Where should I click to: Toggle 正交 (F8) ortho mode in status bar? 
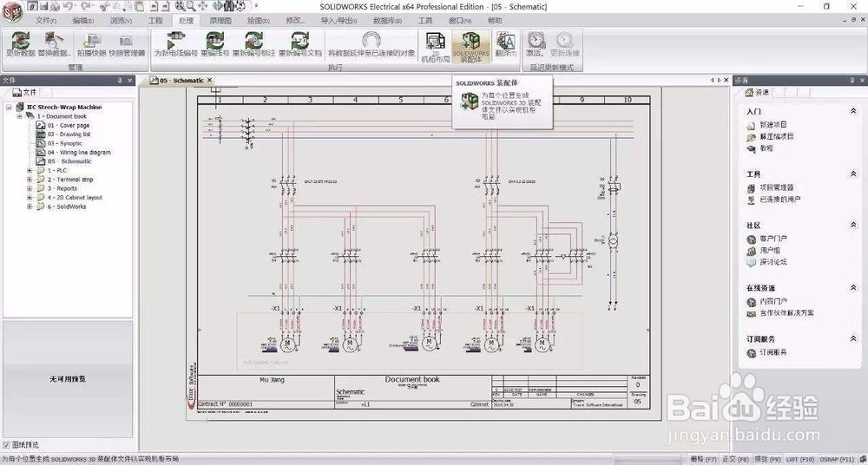[x=736, y=459]
